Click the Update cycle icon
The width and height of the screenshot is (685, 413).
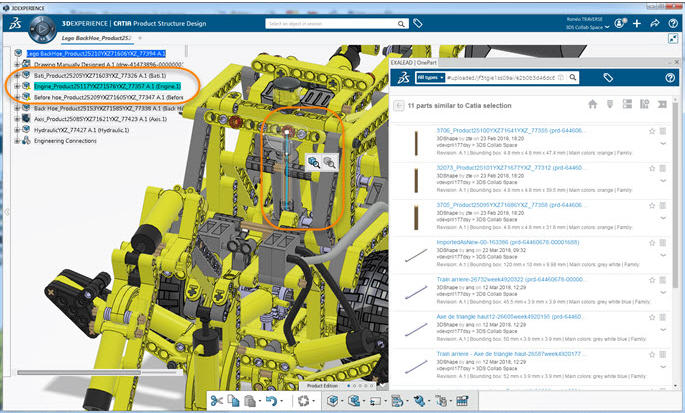(x=304, y=400)
